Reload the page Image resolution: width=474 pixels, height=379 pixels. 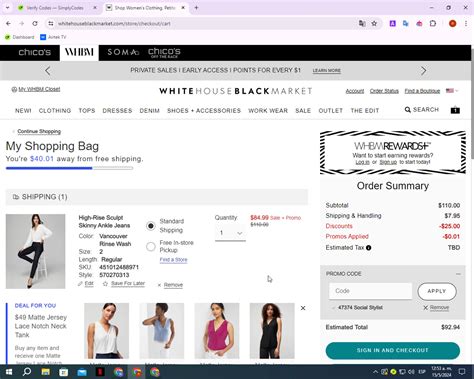35,24
